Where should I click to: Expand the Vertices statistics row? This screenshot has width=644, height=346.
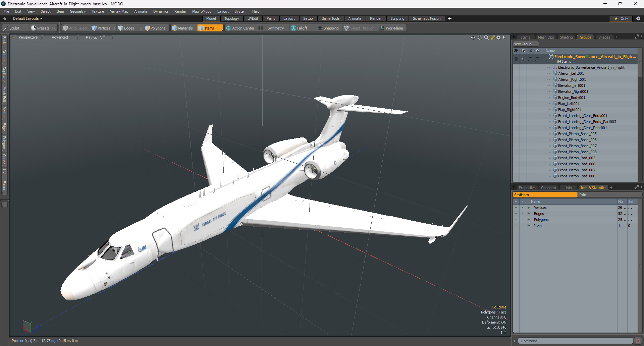coord(529,208)
